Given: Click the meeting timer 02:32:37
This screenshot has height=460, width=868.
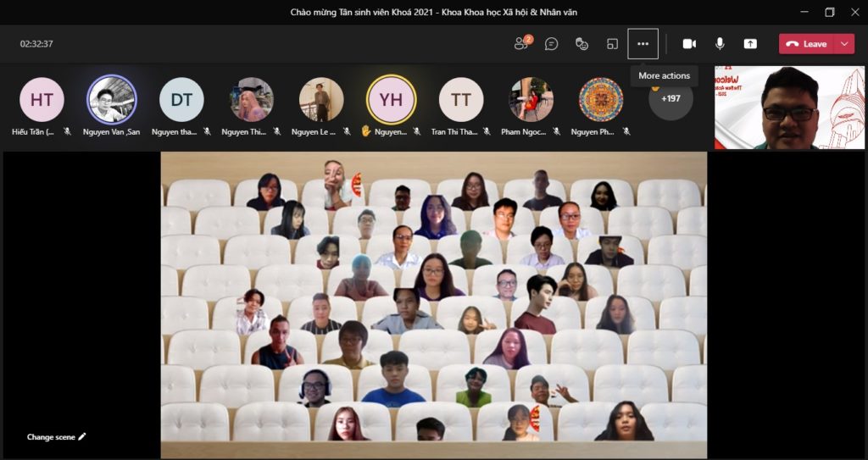Looking at the screenshot, I should coord(36,44).
